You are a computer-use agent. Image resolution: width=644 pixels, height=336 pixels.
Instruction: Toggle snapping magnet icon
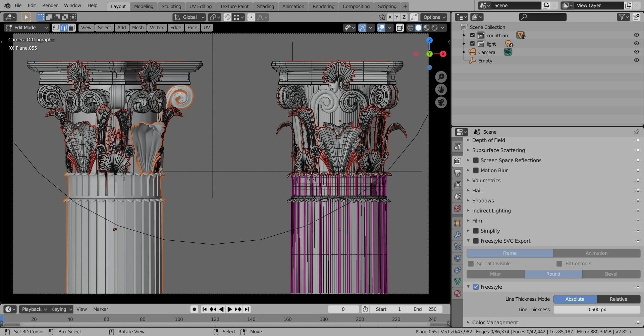point(227,17)
